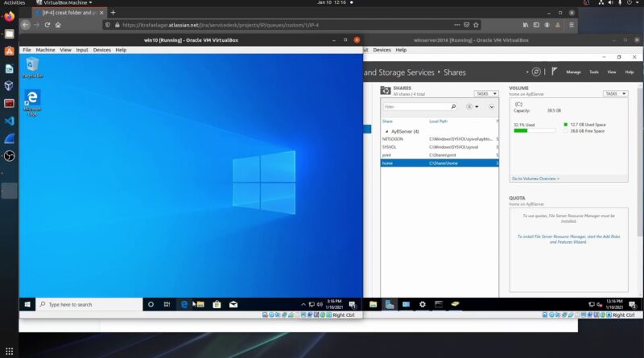
Task: Reload the Firefox page
Action: pos(47,25)
